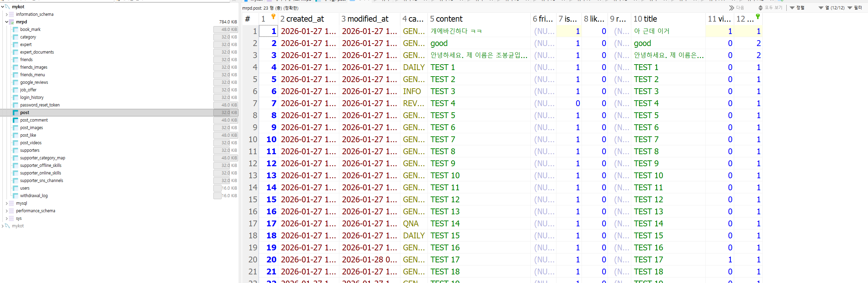The height and width of the screenshot is (283, 868).
Task: Click the information_schema database icon
Action: click(x=11, y=14)
